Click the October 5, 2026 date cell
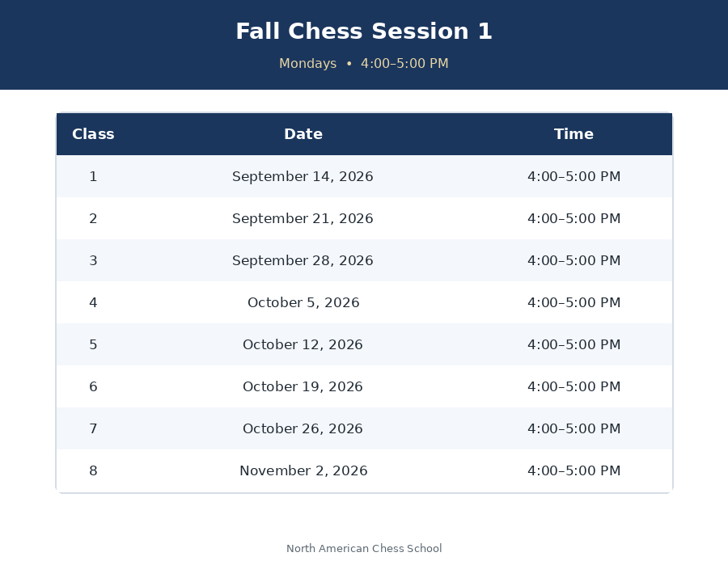This screenshot has height=582, width=728. (x=303, y=302)
